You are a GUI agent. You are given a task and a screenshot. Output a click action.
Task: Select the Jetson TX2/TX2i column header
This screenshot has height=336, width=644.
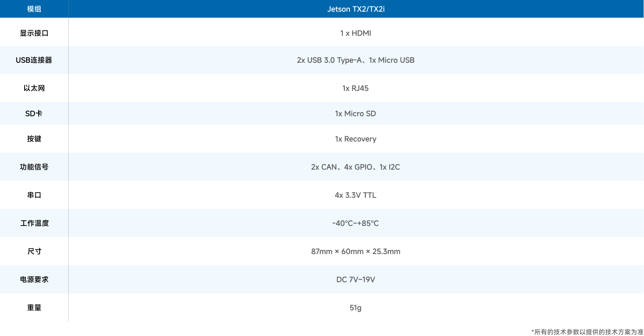[356, 9]
